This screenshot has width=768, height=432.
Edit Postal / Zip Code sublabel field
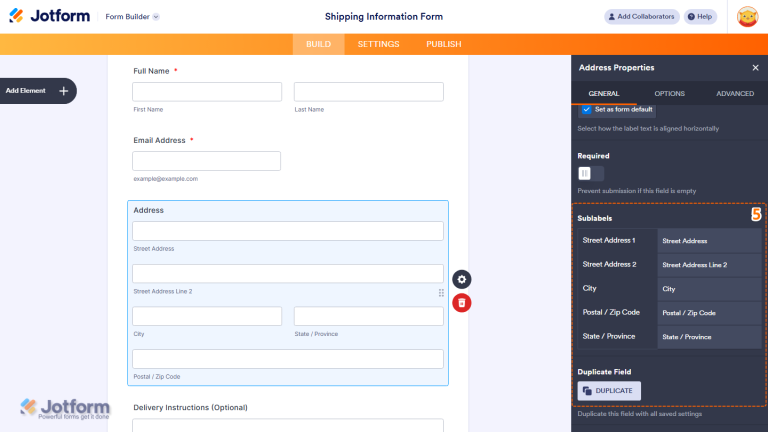point(709,312)
